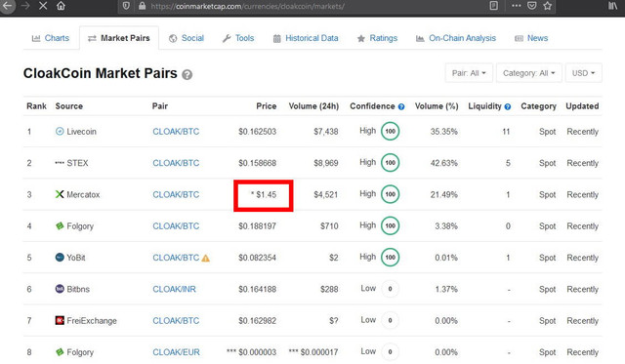The height and width of the screenshot is (364, 625).
Task: Open the USD currency dropdown
Action: tap(584, 73)
